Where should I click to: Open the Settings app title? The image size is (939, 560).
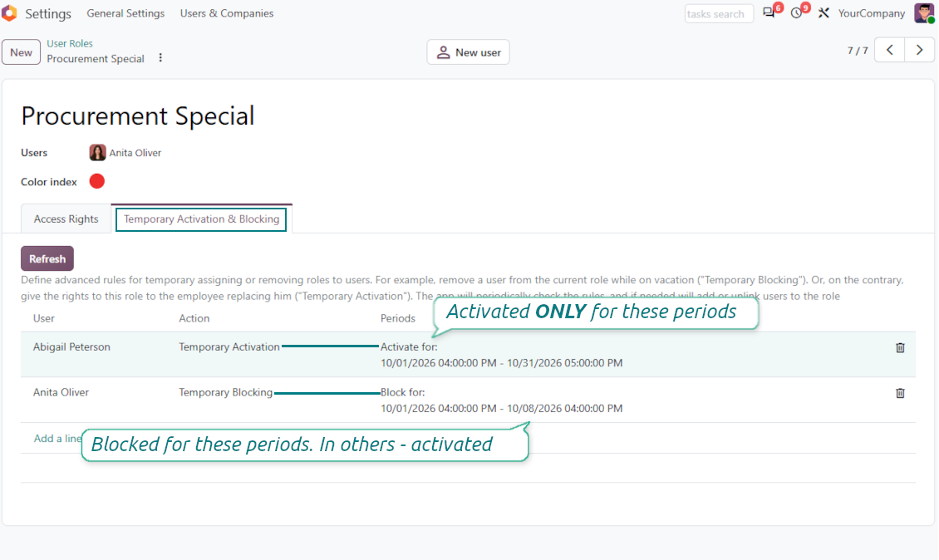48,13
